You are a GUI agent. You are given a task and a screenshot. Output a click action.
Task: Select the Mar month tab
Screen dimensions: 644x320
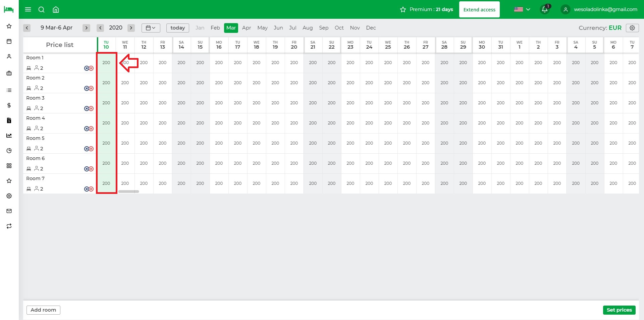point(231,28)
